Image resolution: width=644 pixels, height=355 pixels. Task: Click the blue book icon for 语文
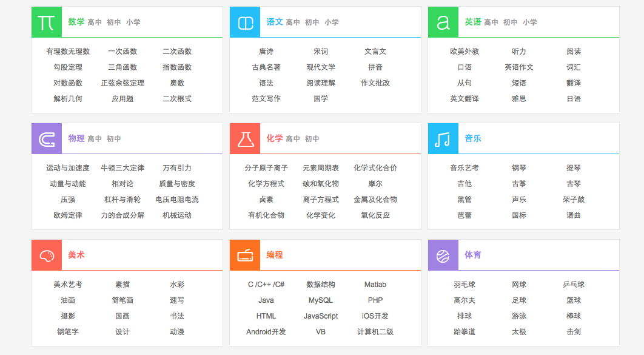point(245,22)
